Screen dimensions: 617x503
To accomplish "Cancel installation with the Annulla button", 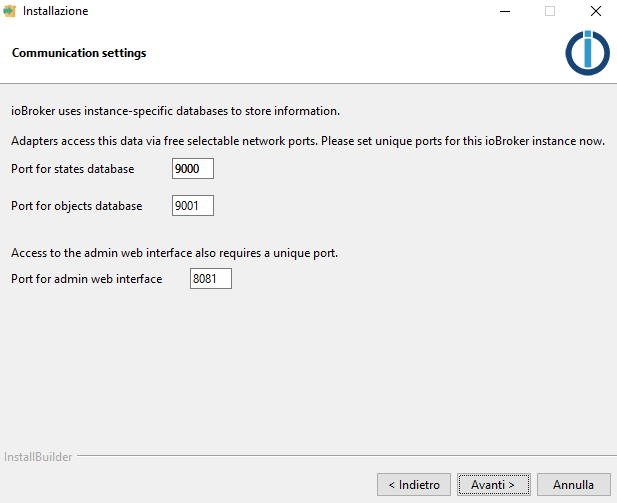I will (x=573, y=485).
